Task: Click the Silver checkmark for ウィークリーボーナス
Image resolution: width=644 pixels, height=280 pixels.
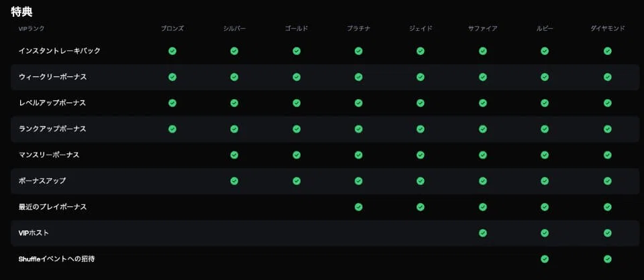Action: click(x=234, y=77)
